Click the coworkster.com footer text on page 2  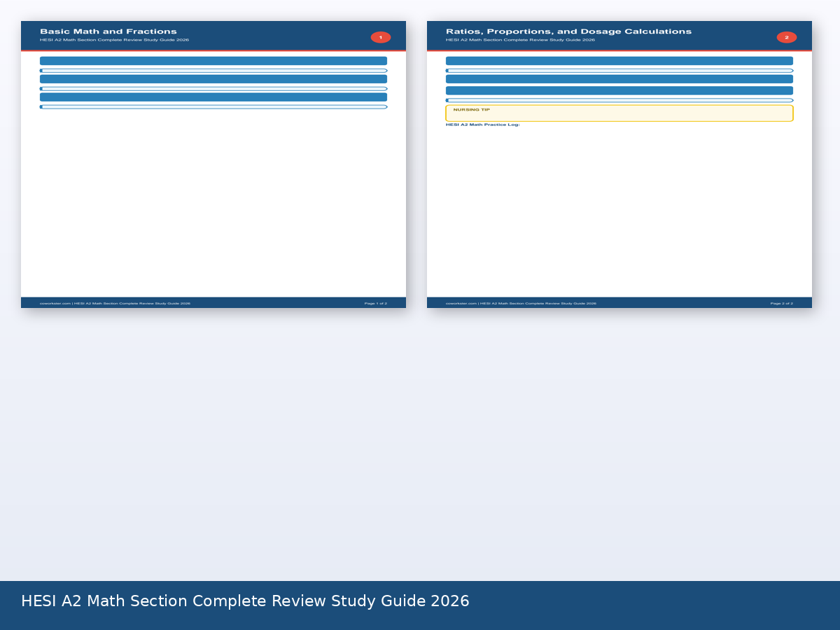[521, 304]
